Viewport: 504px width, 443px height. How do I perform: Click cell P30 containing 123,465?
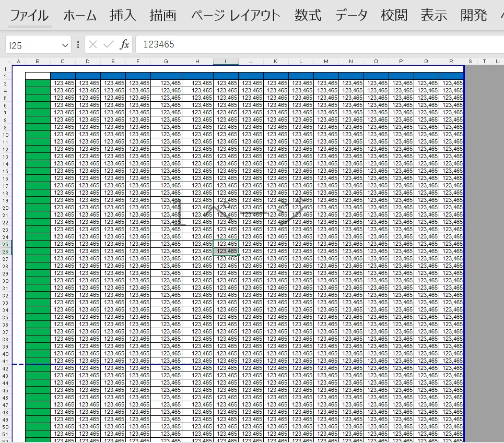pos(402,280)
